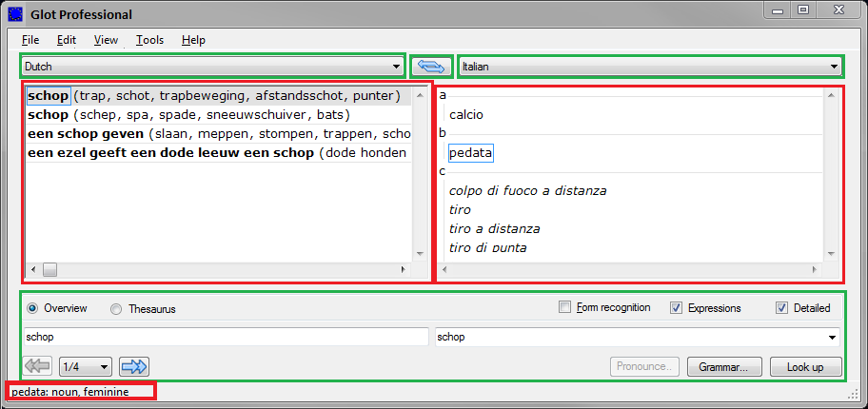This screenshot has height=409, width=868.
Task: Expand the schop search history dropdown
Action: pos(832,337)
